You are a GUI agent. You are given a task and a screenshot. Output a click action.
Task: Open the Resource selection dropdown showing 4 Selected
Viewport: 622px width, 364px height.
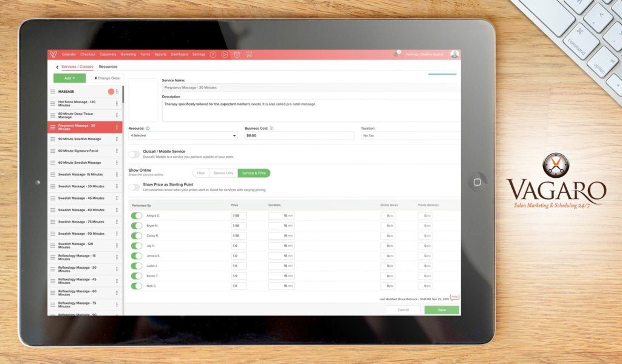point(182,136)
